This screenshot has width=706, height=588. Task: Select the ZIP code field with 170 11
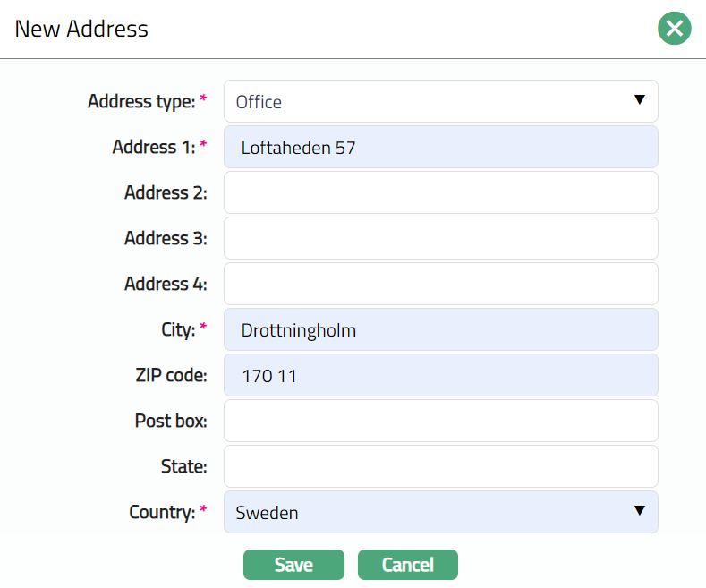(x=440, y=375)
